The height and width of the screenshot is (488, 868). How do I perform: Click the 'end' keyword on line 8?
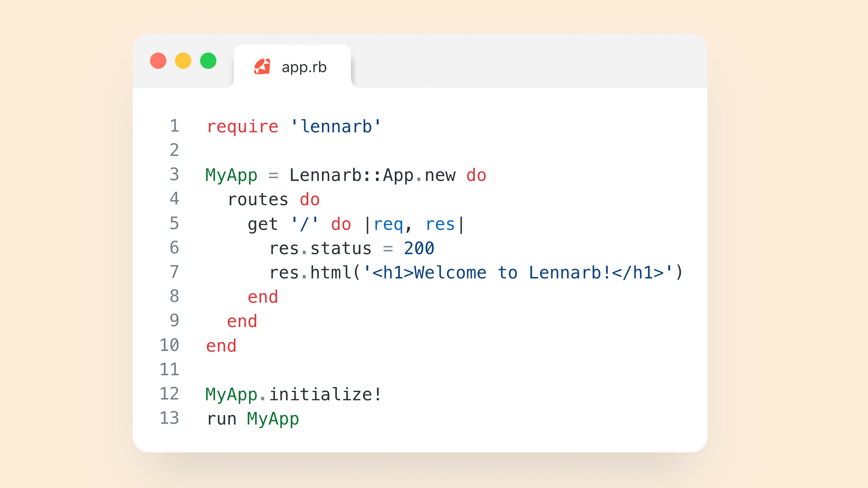click(x=263, y=297)
